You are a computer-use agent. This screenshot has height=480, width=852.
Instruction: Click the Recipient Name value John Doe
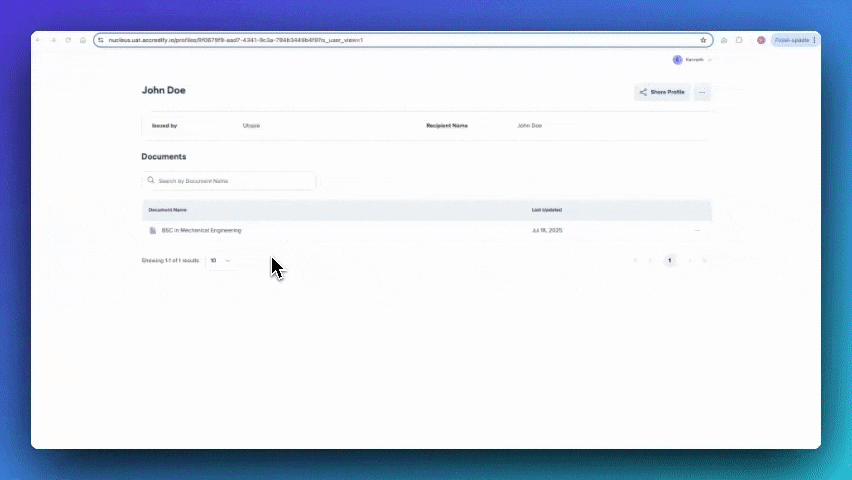(x=529, y=126)
